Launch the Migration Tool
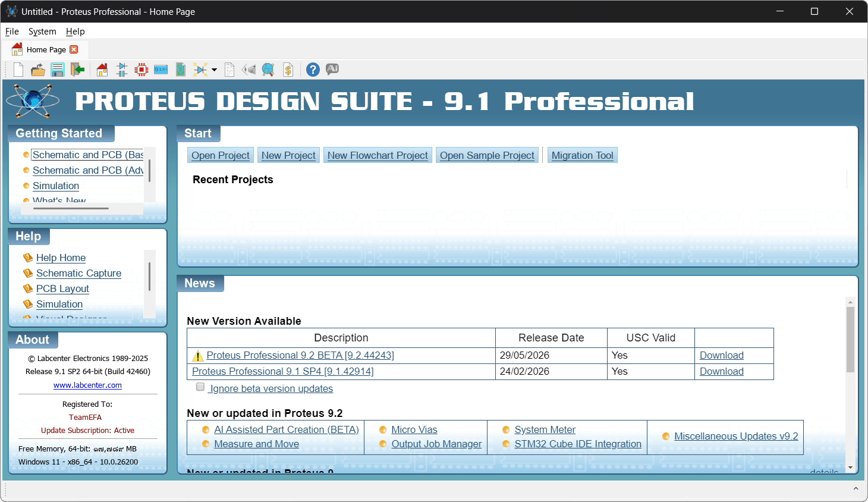Screen dimensions: 868x502 click(x=583, y=155)
